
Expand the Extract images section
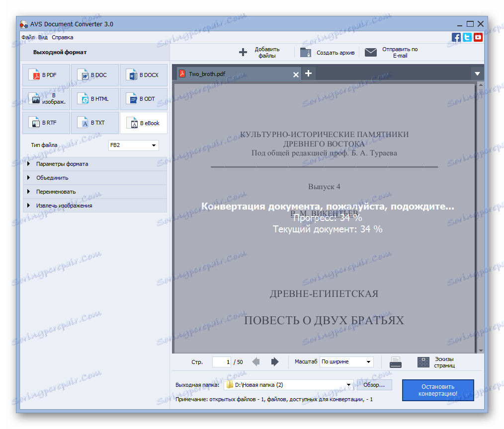[95, 206]
